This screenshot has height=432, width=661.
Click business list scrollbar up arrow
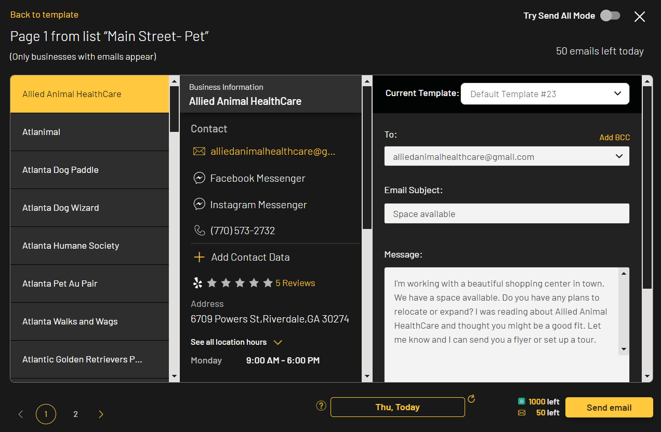[174, 81]
